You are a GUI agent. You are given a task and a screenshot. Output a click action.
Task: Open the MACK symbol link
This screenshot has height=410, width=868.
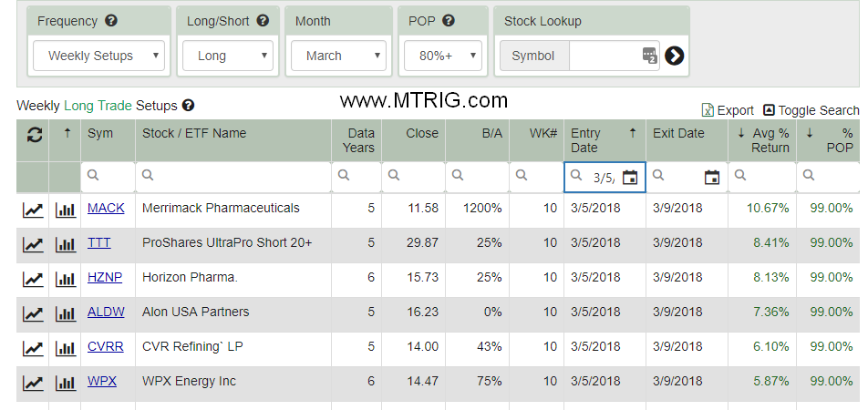pyautogui.click(x=106, y=208)
